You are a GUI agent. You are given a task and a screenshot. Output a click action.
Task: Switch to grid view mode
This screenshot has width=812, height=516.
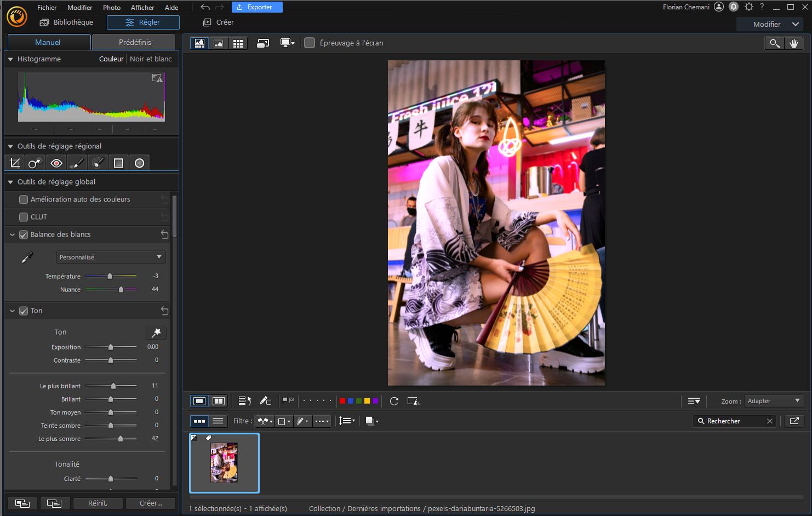click(238, 43)
